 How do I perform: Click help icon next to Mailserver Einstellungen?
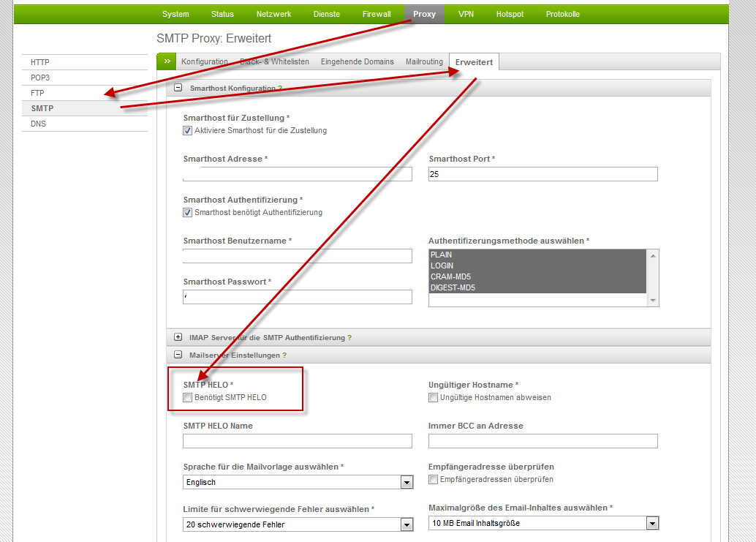pyautogui.click(x=284, y=355)
